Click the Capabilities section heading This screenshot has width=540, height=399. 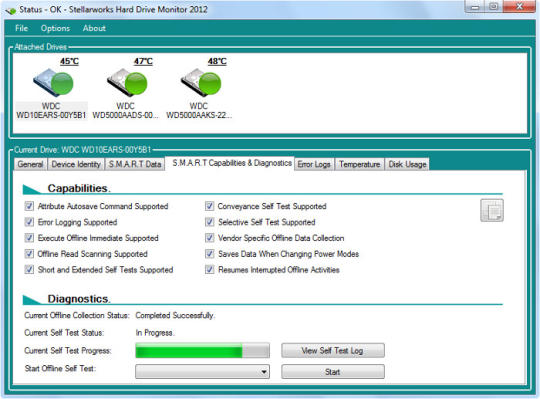tap(79, 188)
